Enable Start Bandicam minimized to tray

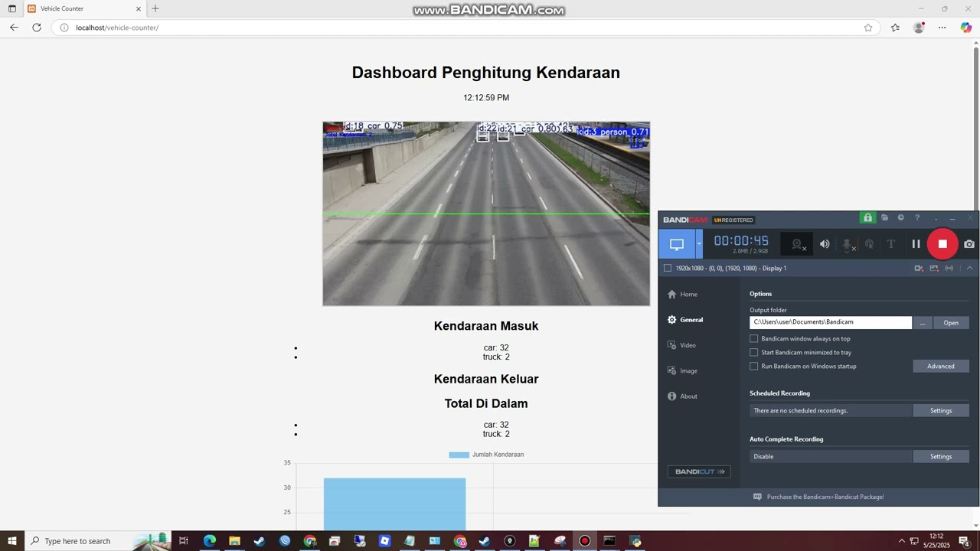754,352
